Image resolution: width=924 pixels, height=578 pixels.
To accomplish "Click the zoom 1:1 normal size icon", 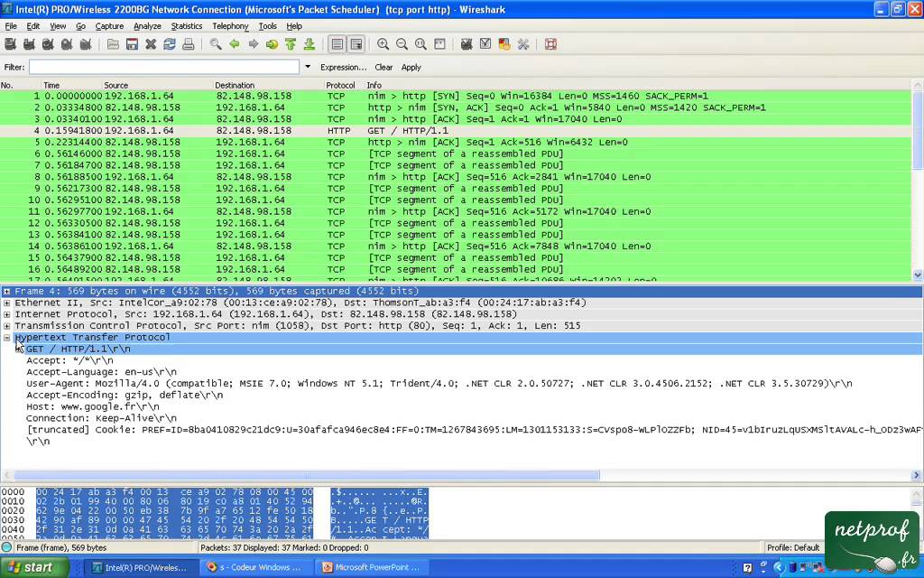I will click(x=420, y=44).
